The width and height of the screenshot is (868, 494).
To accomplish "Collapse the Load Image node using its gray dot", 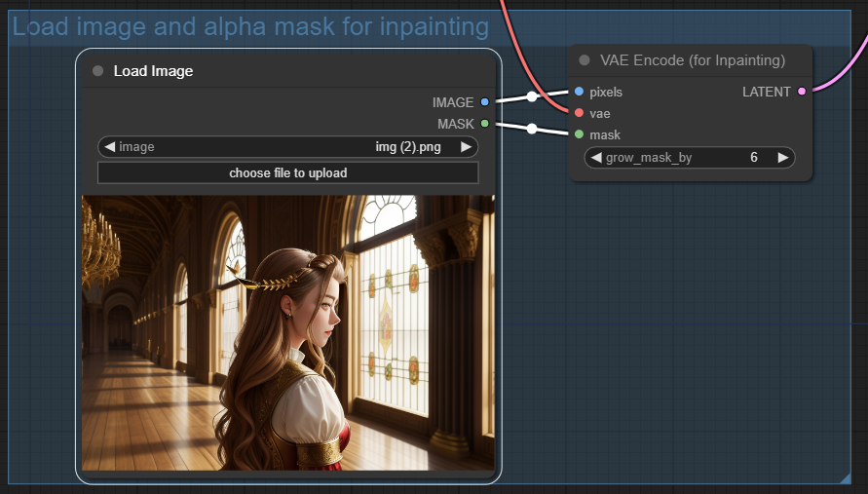I will [x=98, y=71].
